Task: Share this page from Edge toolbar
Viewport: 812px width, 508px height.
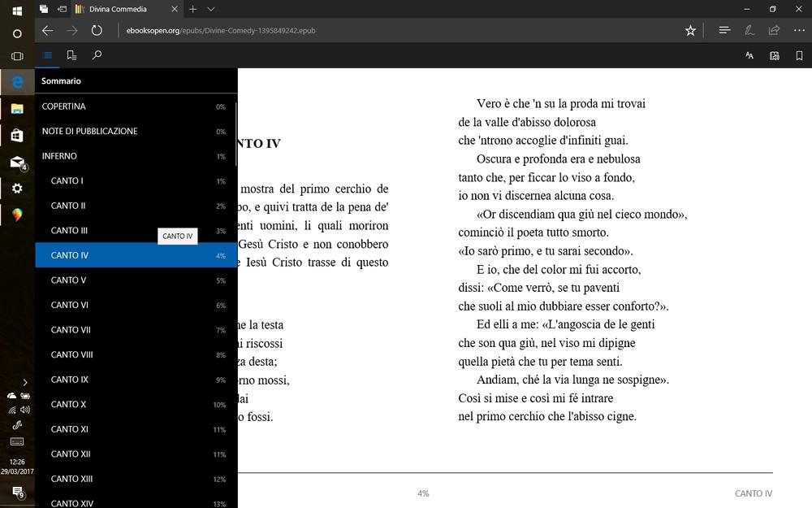Action: coord(774,31)
